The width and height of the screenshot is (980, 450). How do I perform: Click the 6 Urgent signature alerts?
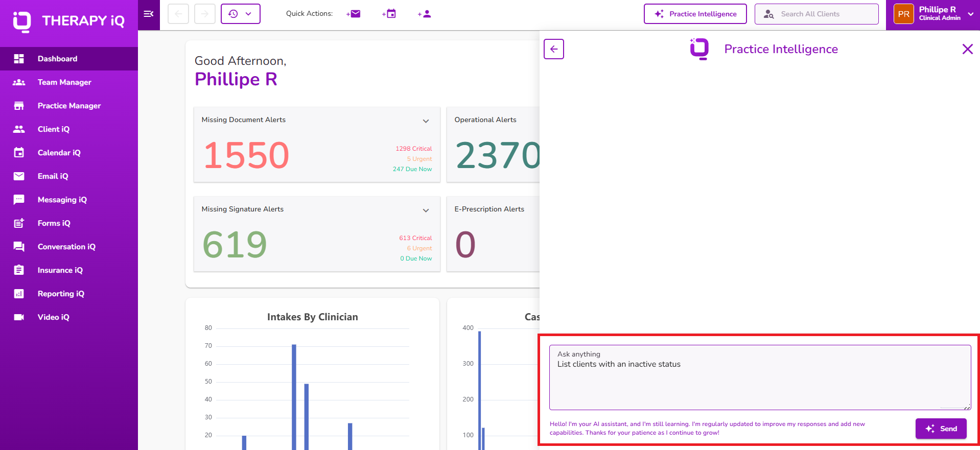419,248
